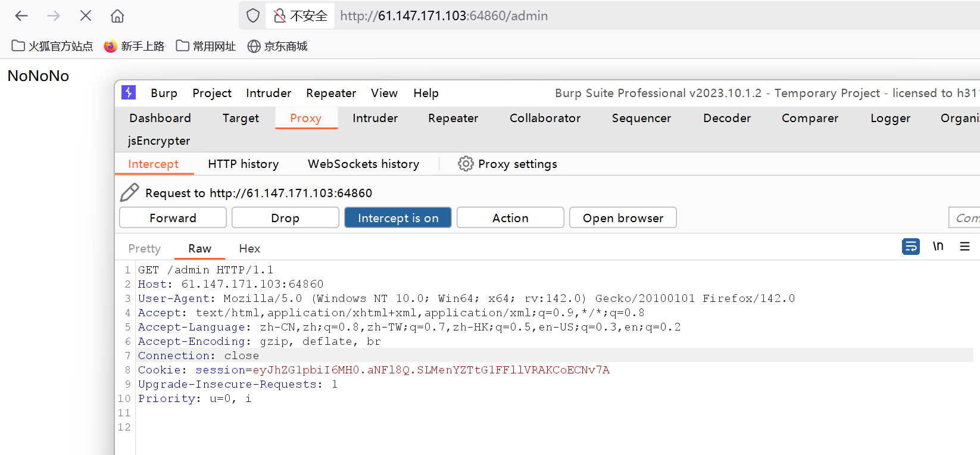The image size is (980, 455).
Task: Open the HTTP history tab
Action: click(x=243, y=164)
